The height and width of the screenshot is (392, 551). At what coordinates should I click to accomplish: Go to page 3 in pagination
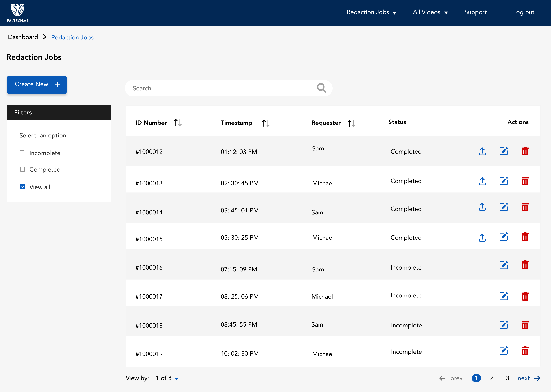coord(507,378)
